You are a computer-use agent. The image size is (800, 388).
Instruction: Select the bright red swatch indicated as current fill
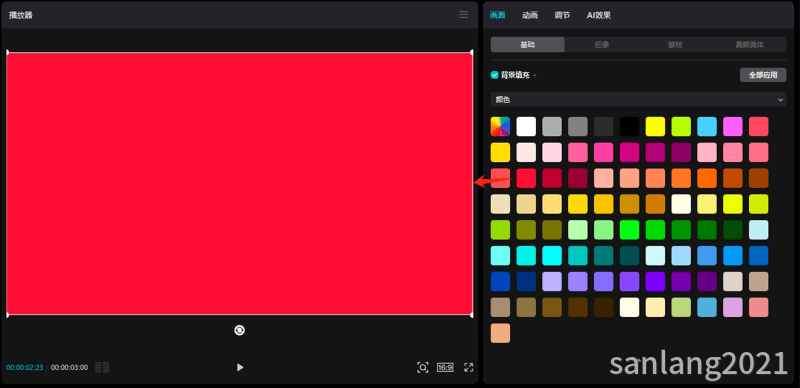[526, 178]
